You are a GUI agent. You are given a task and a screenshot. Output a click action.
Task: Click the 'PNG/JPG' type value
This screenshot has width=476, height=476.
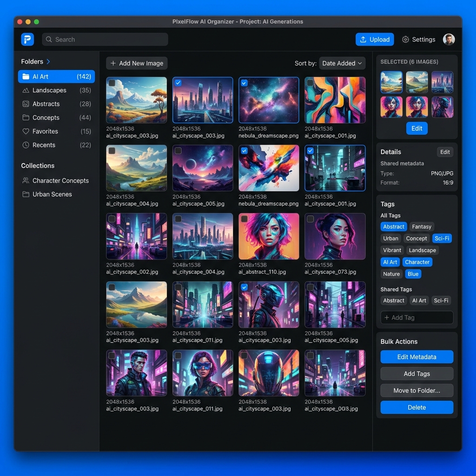point(442,173)
